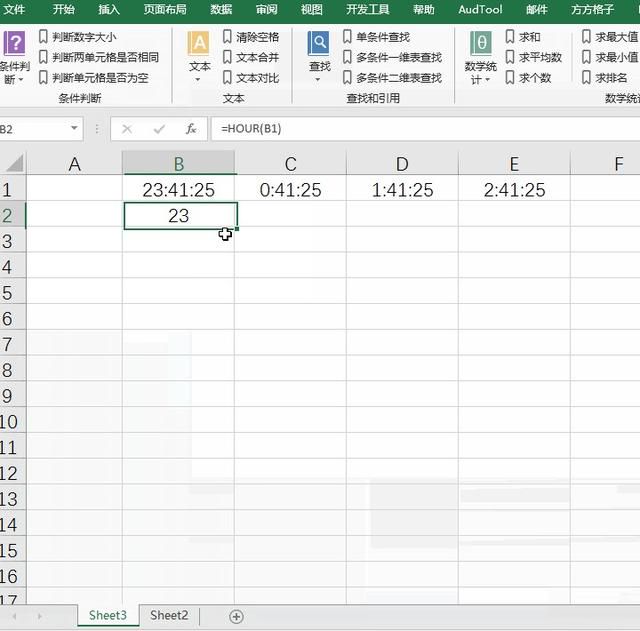The width and height of the screenshot is (640, 631).
Task: Open the 数学统计 dropdown icon
Action: [x=480, y=58]
